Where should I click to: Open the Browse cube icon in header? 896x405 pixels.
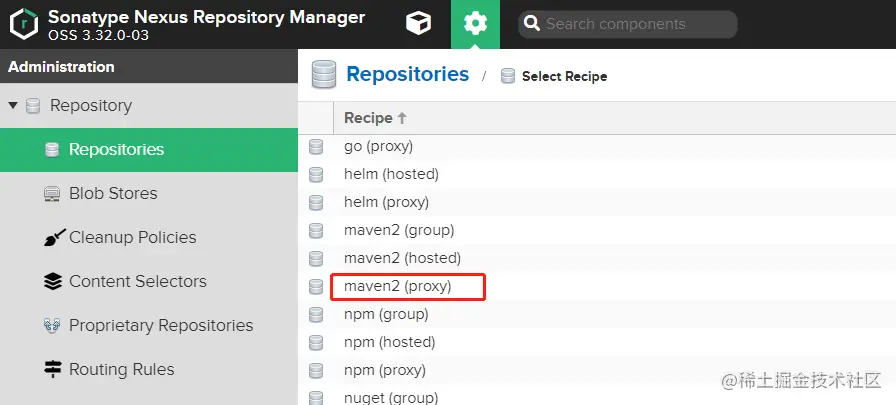[418, 24]
